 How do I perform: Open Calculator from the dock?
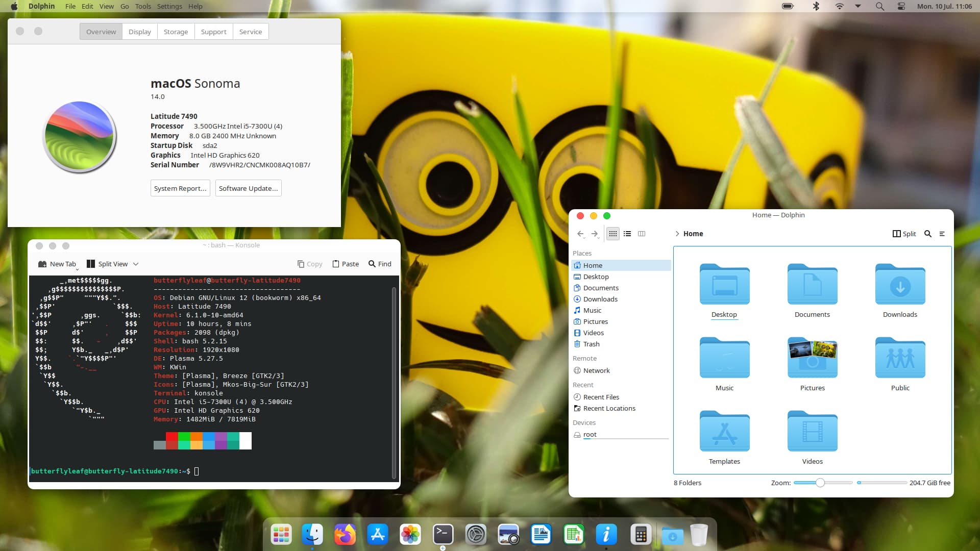[x=641, y=535]
